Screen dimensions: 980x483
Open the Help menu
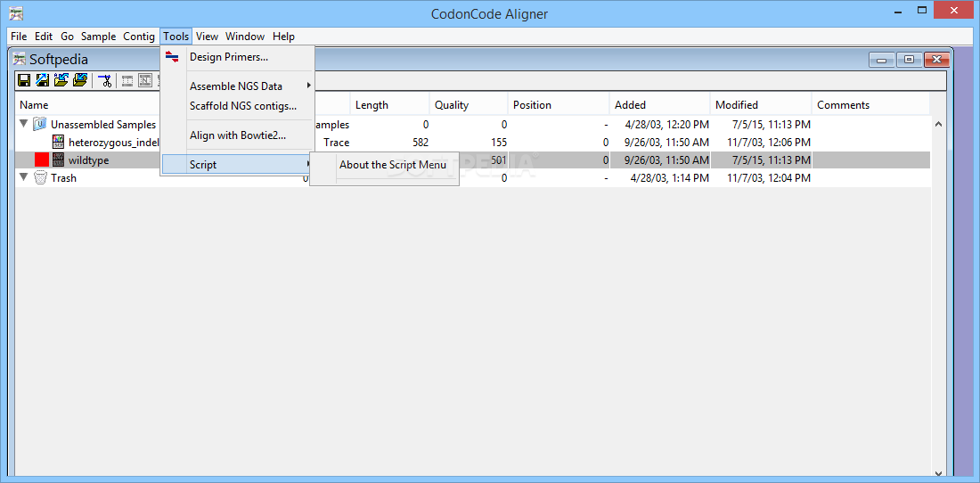click(283, 37)
